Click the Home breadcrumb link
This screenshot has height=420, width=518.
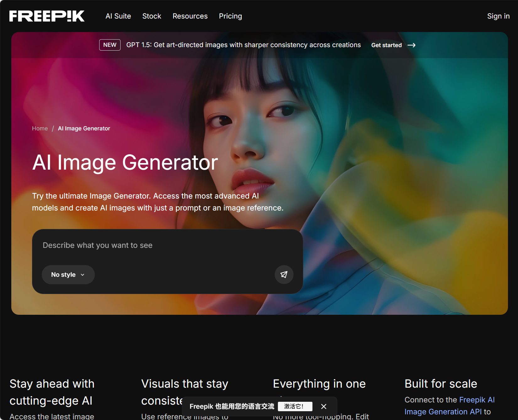(40, 128)
